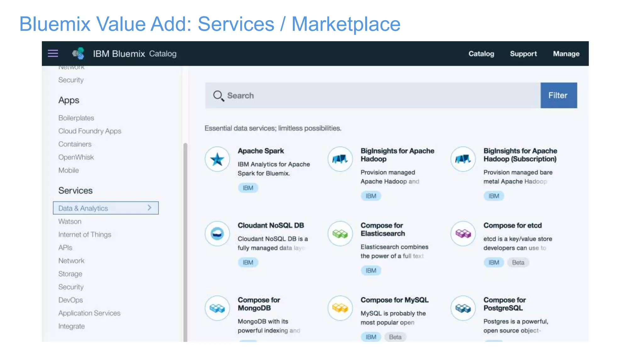The image size is (644, 362).
Task: Click the sidebar vertical scrollbar
Action: [x=185, y=242]
